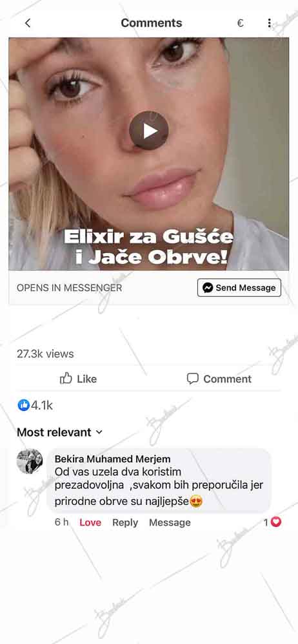Open Bekira Muhamed Merjem's profile name

pos(112,459)
